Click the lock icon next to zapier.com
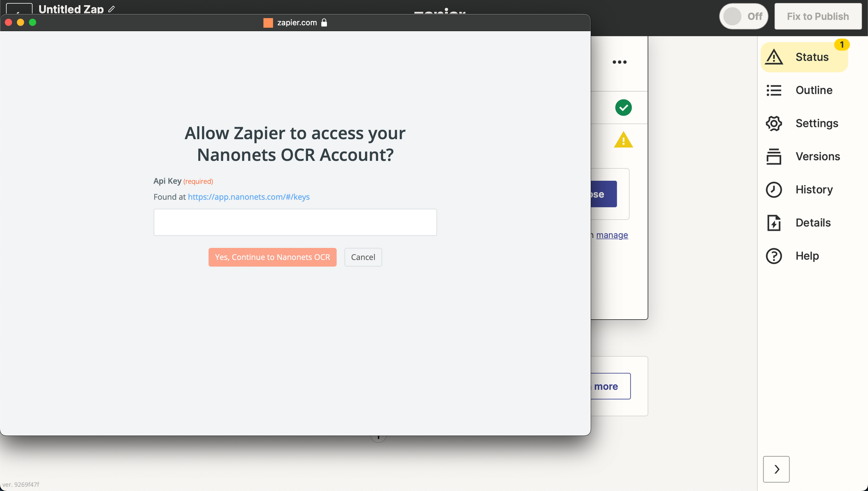The width and height of the screenshot is (868, 491). [324, 23]
